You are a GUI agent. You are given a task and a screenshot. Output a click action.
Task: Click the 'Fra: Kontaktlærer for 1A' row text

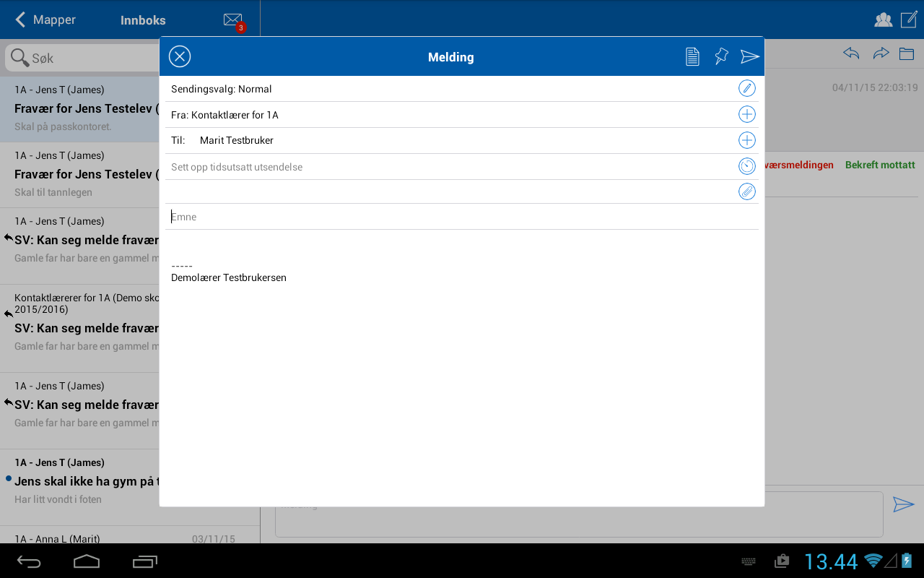(225, 115)
